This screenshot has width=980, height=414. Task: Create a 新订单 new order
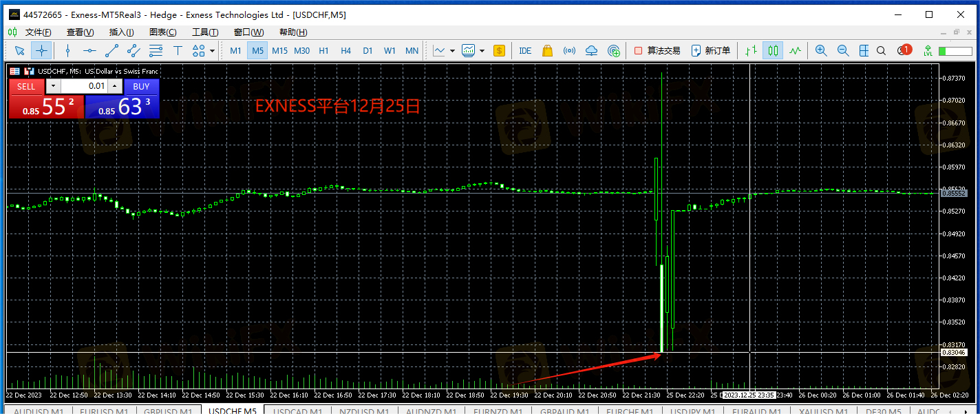tap(711, 50)
